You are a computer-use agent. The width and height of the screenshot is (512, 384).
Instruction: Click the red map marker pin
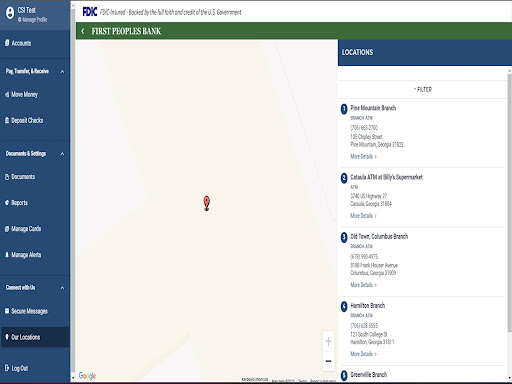click(x=207, y=203)
